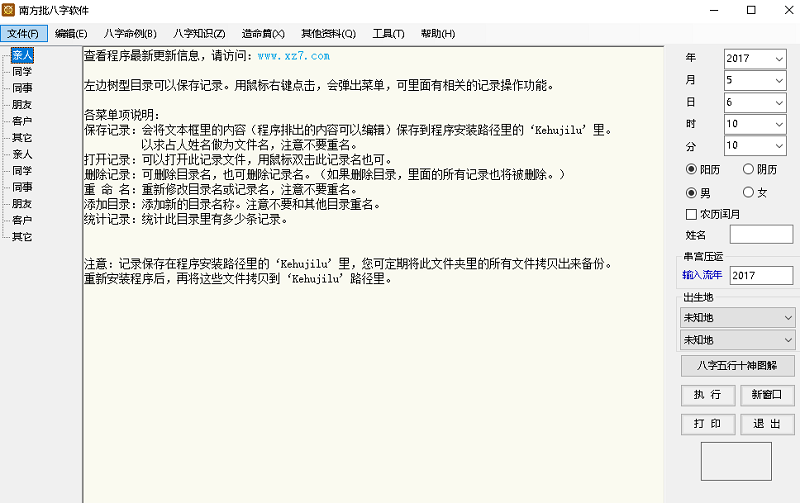800x503 pixels.
Task: Click the app icon in the title bar
Action: [x=9, y=10]
